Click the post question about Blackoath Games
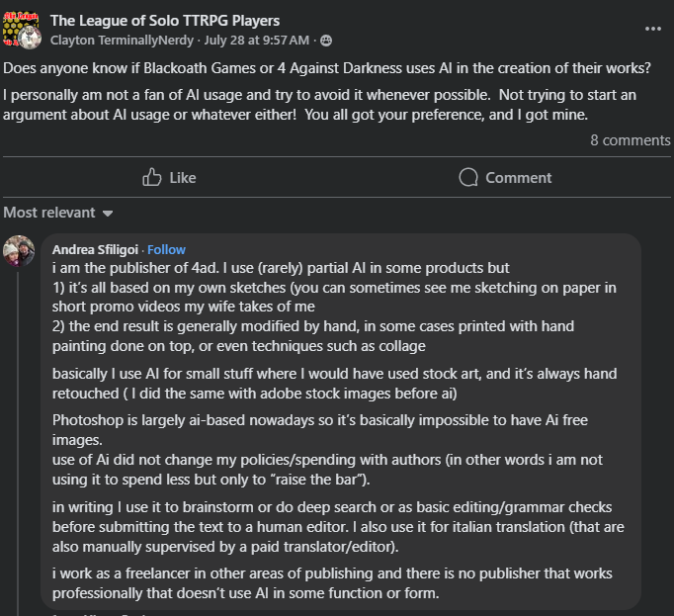The height and width of the screenshot is (616, 674). point(326,69)
